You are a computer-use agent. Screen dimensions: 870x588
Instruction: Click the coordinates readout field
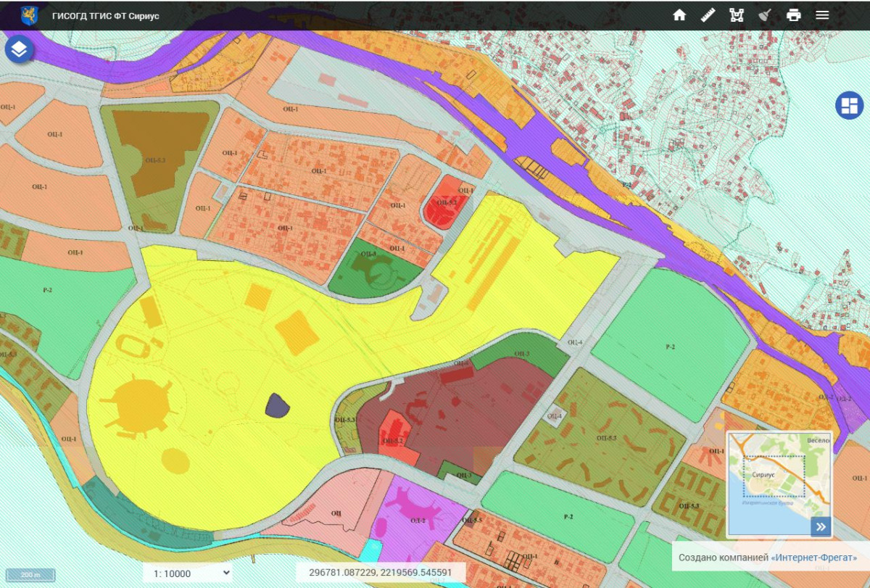[381, 573]
